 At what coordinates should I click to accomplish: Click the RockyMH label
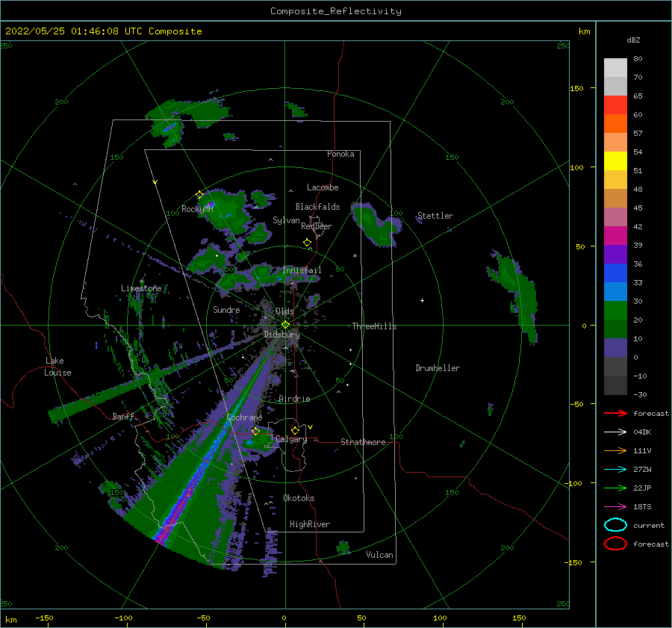[x=197, y=209]
